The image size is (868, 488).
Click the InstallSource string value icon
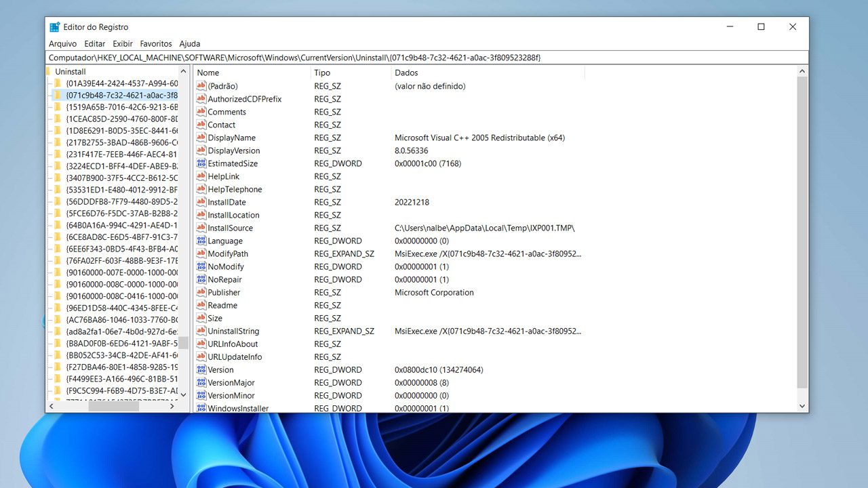[201, 228]
